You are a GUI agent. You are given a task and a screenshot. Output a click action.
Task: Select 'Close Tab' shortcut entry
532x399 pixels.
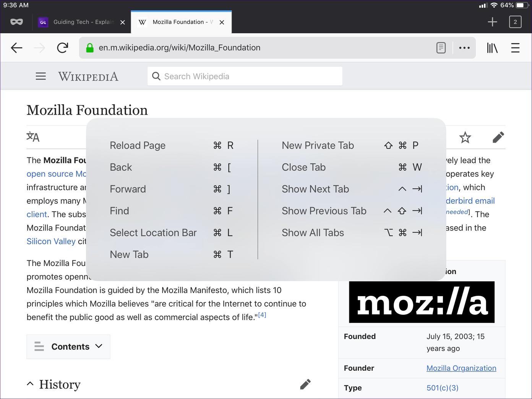point(352,167)
